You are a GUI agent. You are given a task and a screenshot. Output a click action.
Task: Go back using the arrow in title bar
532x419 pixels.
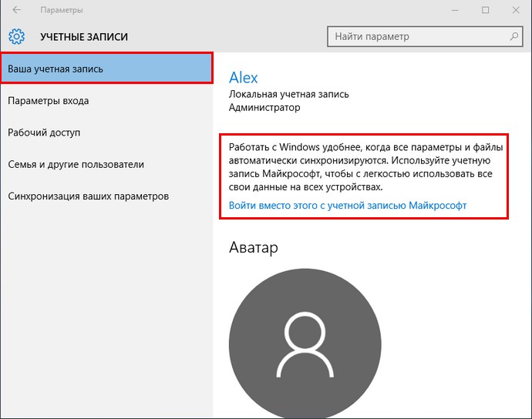point(16,10)
